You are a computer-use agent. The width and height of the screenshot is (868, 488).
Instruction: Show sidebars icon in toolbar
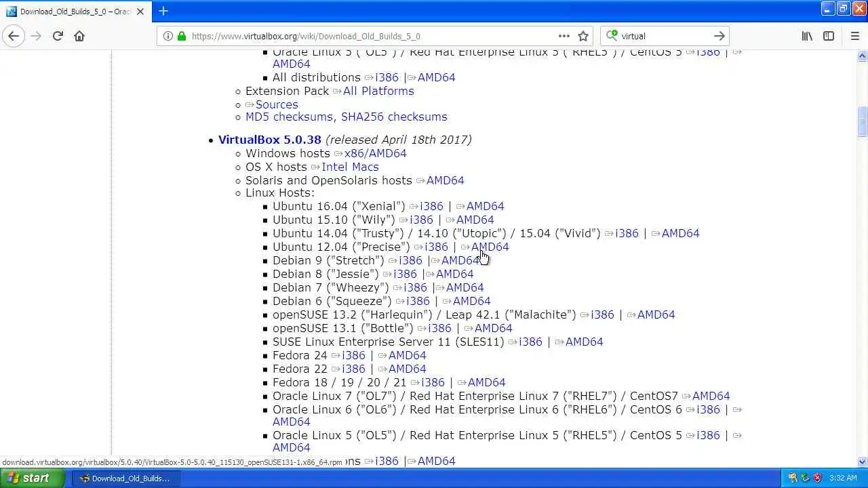829,36
